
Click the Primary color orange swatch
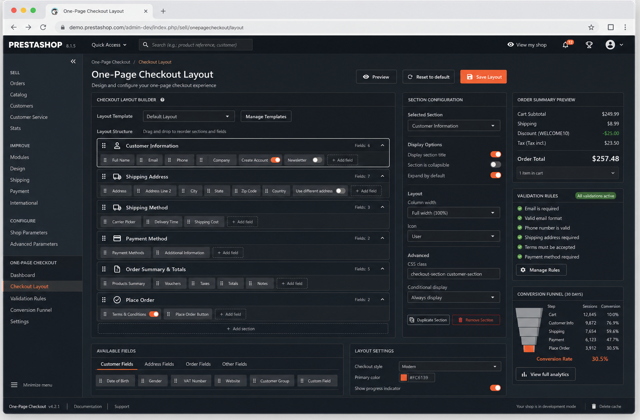click(404, 378)
